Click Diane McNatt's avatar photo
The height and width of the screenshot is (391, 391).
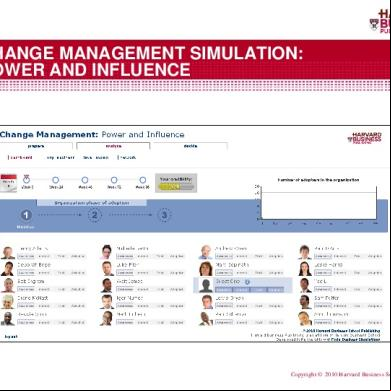[8, 302]
